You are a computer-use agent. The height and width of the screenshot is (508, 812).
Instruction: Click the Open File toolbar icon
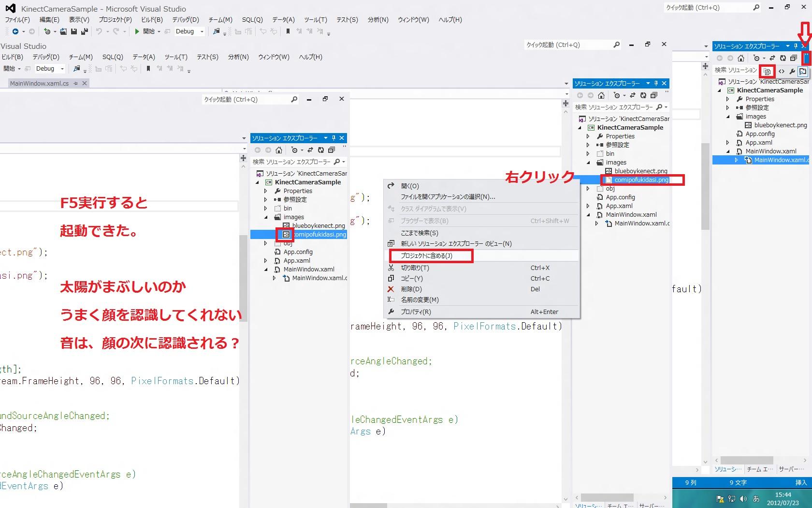[64, 31]
